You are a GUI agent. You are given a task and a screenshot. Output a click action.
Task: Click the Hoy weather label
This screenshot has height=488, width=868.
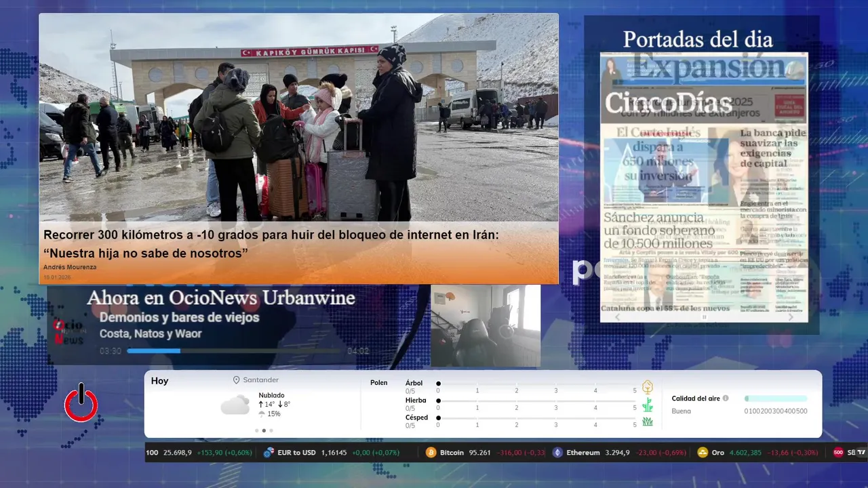[x=160, y=381]
